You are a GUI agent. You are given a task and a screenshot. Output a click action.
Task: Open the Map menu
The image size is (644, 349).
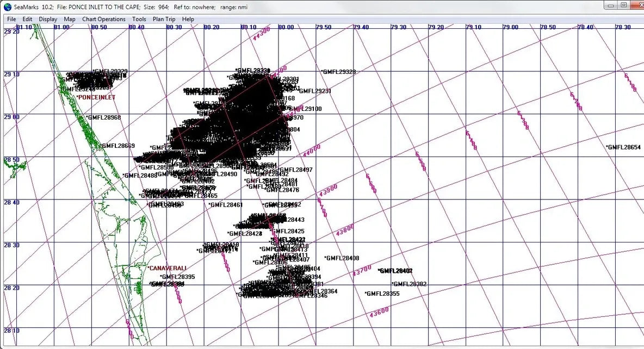[70, 19]
